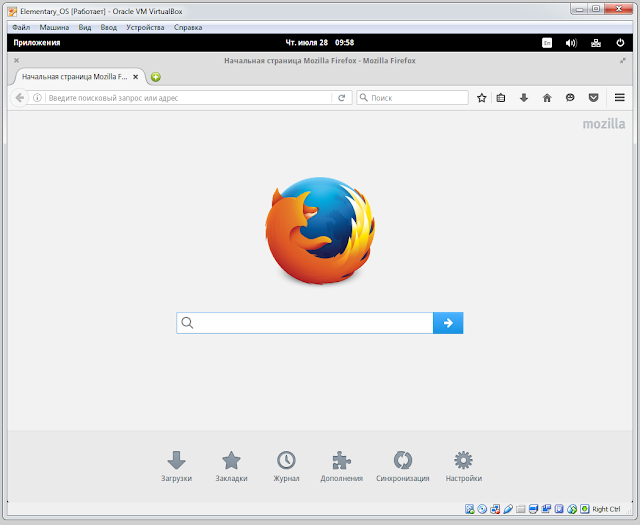The width and height of the screenshot is (640, 525).
Task: Close the Начальная страница tab
Action: (136, 77)
